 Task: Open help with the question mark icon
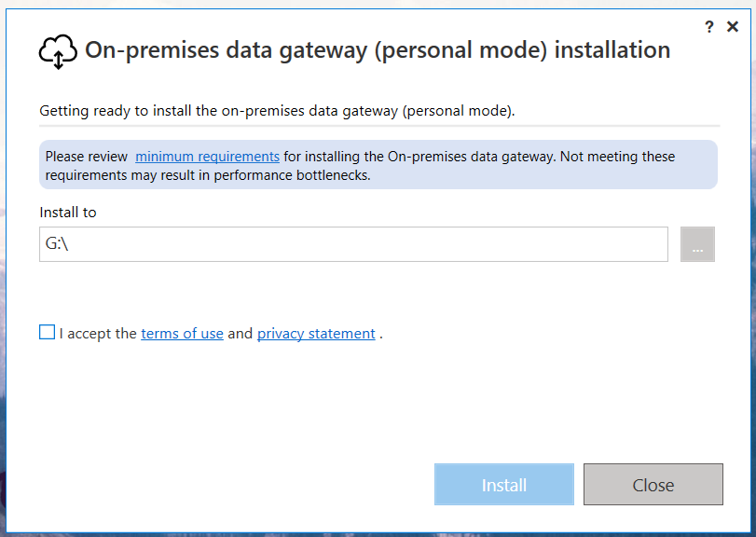pyautogui.click(x=709, y=27)
